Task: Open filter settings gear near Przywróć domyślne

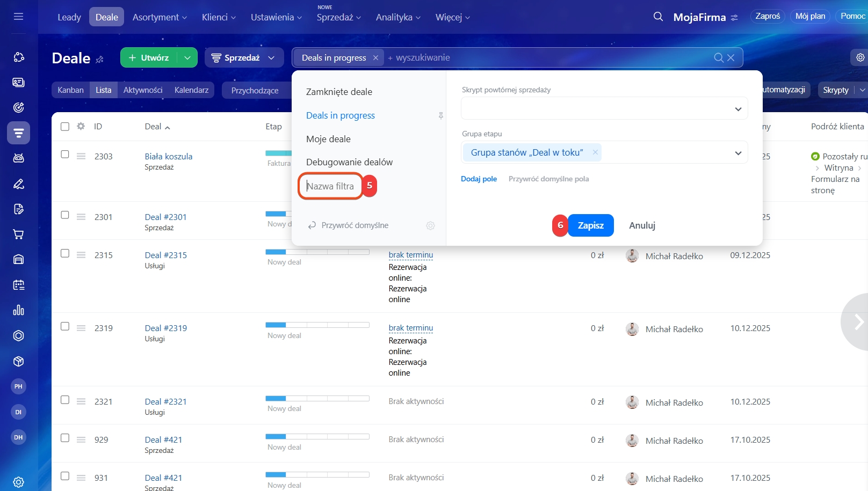Action: [x=430, y=226]
